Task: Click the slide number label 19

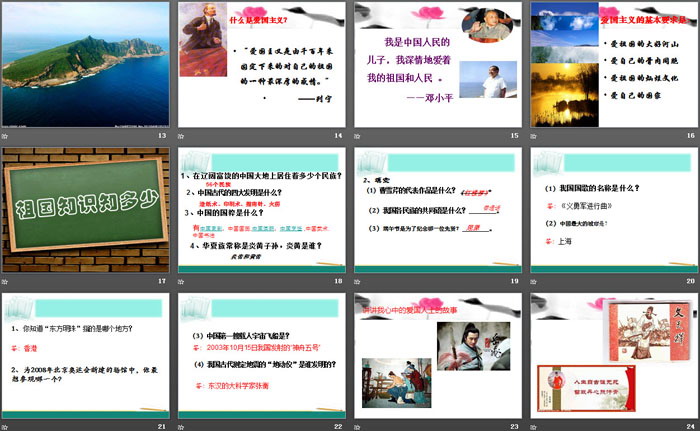Action: coord(514,282)
